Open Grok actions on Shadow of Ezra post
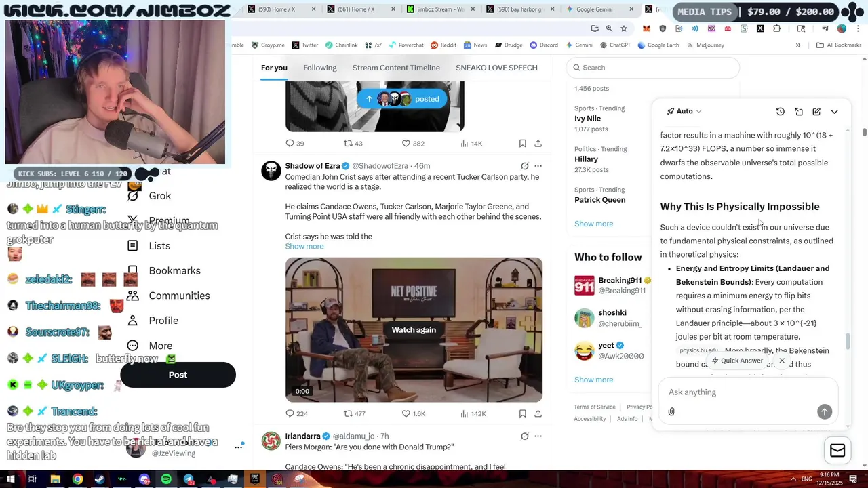This screenshot has height=488, width=868. (524, 166)
